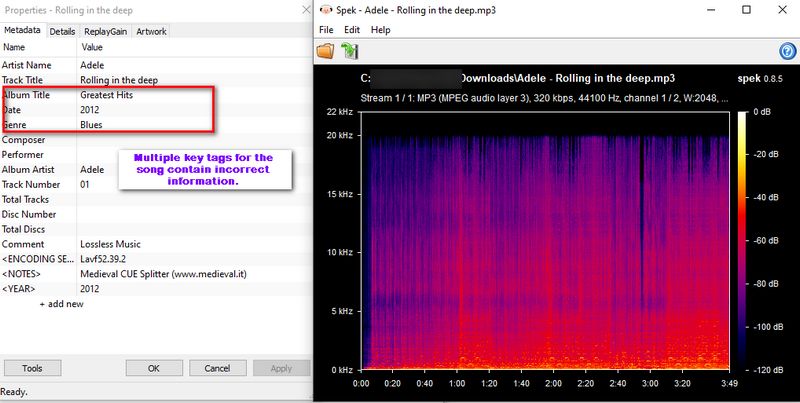
Task: Select the 'Artist Name' row label
Action: [x=27, y=65]
